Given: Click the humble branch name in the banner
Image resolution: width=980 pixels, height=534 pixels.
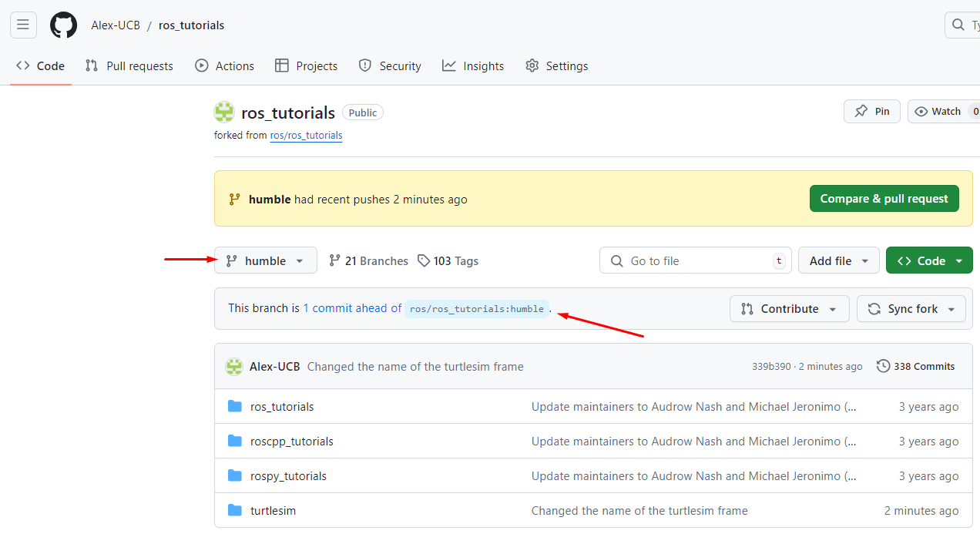Looking at the screenshot, I should tap(270, 200).
